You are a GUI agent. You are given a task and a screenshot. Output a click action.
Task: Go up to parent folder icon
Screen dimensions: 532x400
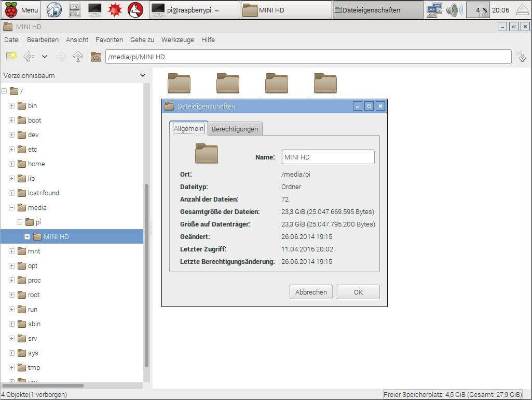78,57
